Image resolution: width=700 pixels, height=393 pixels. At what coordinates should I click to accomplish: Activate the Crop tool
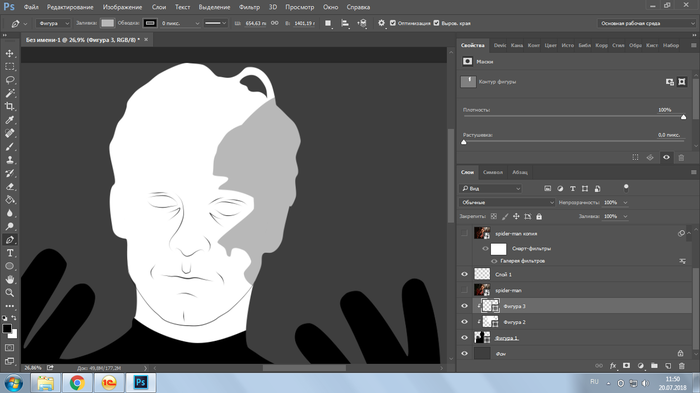(x=9, y=107)
